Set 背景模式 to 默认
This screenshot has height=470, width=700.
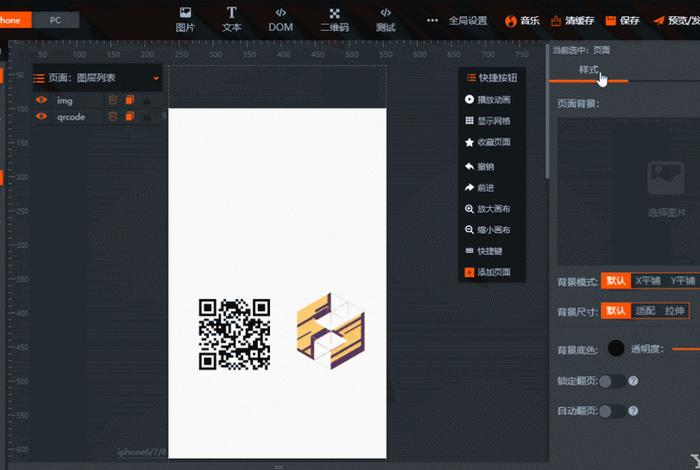616,281
